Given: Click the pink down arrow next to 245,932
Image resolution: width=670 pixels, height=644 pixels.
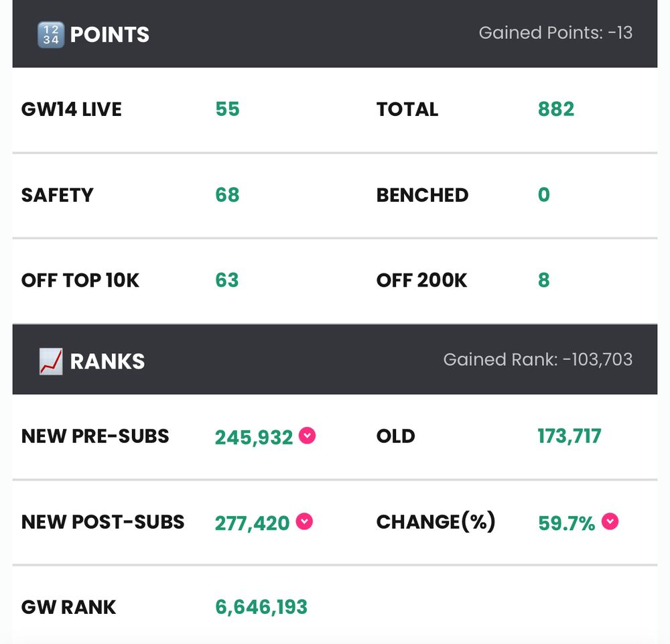Looking at the screenshot, I should pyautogui.click(x=307, y=436).
